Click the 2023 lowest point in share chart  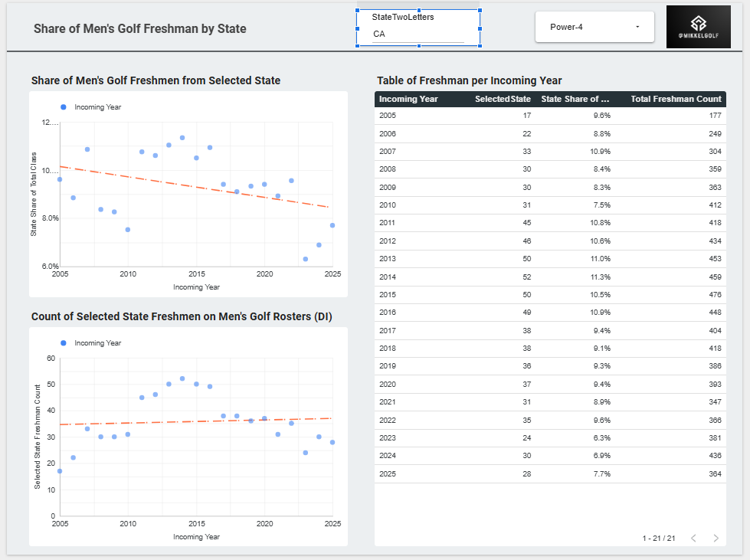pos(306,259)
